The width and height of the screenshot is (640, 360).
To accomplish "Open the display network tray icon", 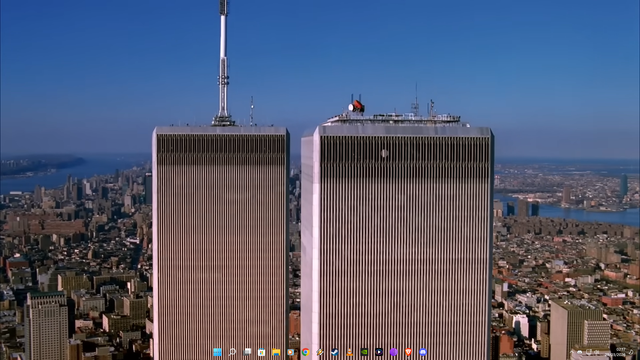I will [589, 352].
